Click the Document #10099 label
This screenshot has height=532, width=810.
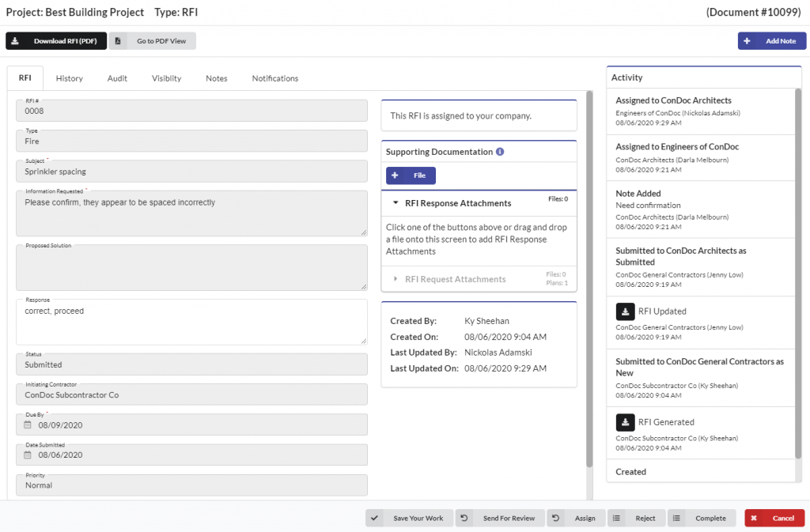pyautogui.click(x=753, y=13)
